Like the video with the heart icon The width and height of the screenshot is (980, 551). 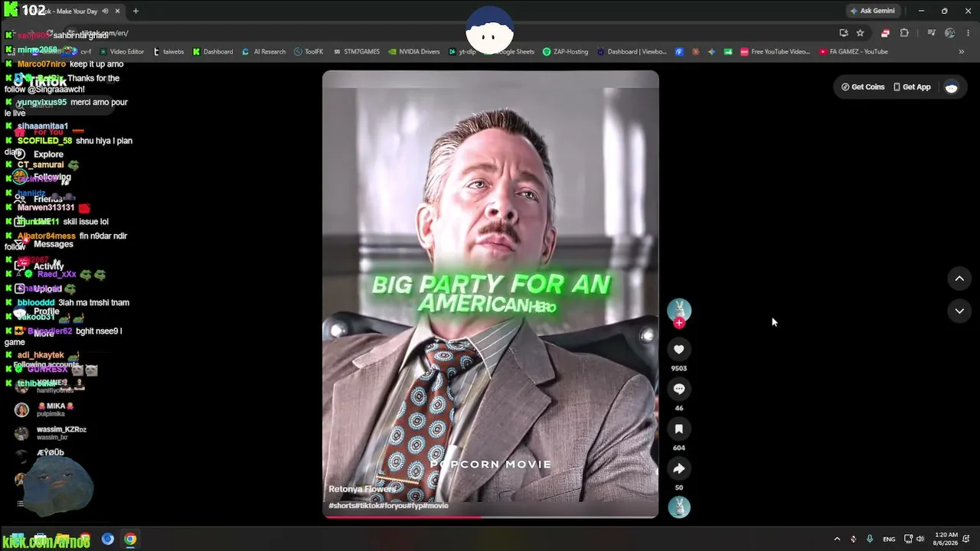tap(679, 349)
